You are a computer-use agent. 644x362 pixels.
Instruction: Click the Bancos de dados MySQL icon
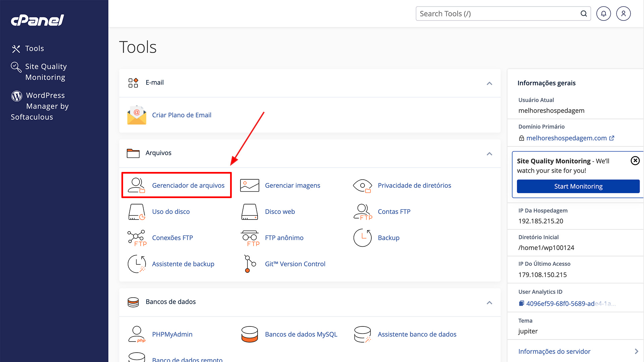[x=250, y=335]
